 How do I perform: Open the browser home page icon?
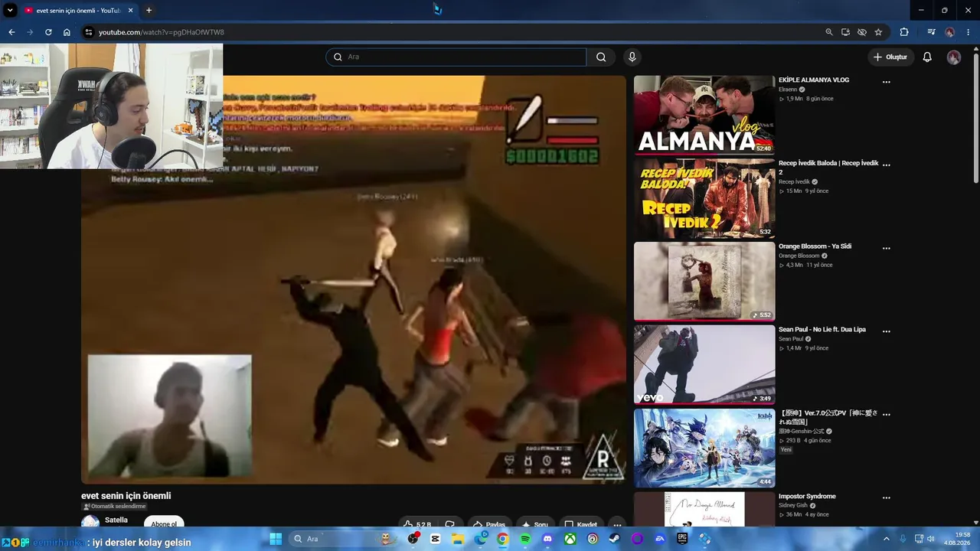pos(67,32)
